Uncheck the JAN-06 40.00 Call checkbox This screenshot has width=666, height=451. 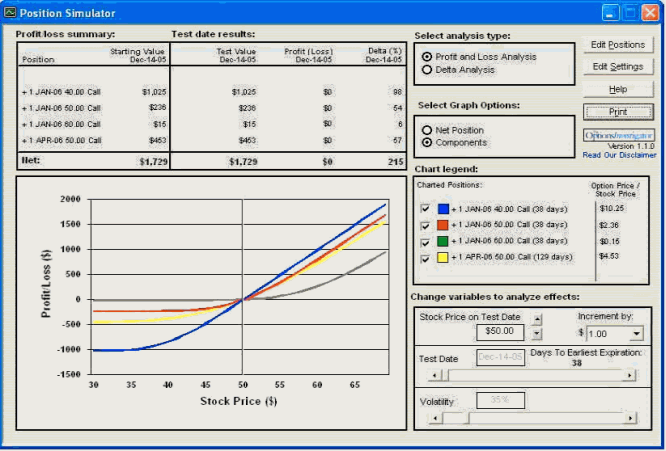point(425,208)
